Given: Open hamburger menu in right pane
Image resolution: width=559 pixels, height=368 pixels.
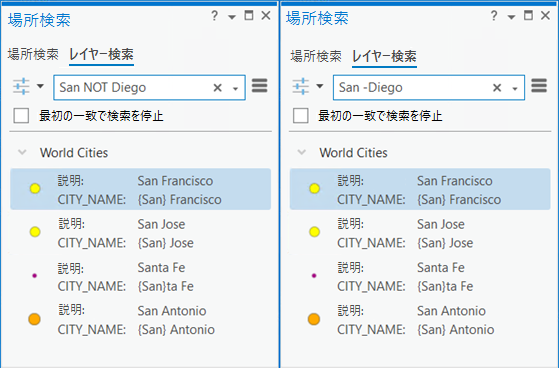Looking at the screenshot, I should [x=539, y=86].
